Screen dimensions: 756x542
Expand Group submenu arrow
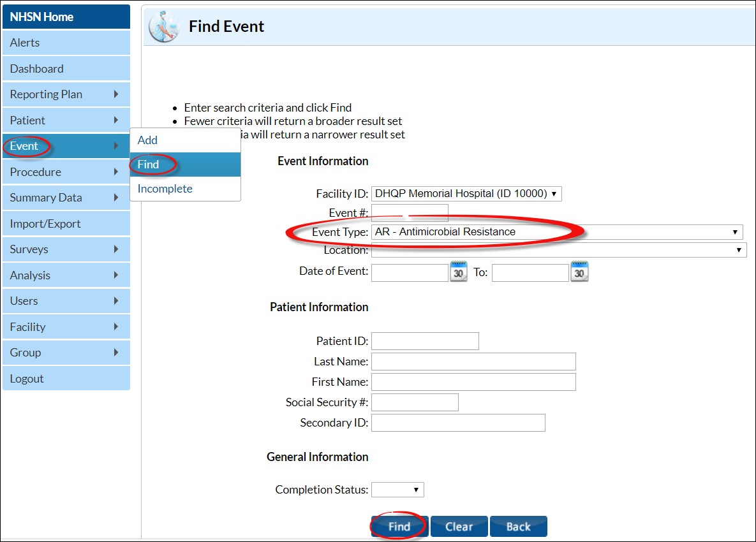point(115,352)
